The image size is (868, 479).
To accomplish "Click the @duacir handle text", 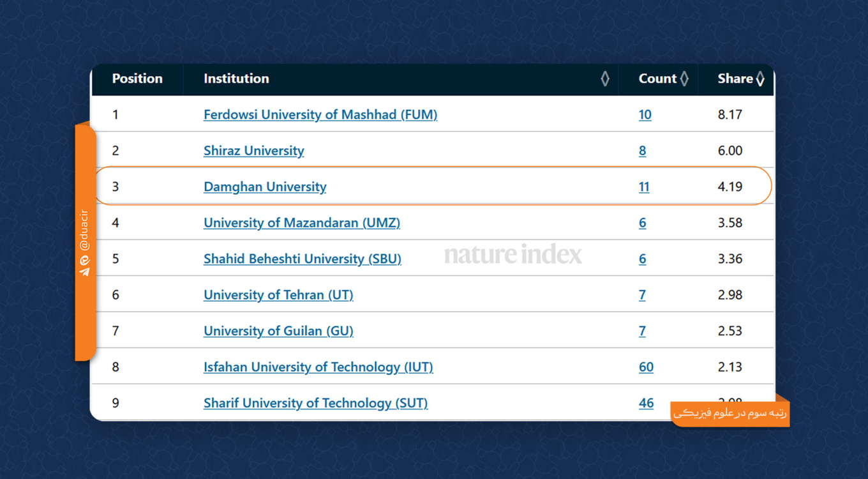I will [x=84, y=230].
